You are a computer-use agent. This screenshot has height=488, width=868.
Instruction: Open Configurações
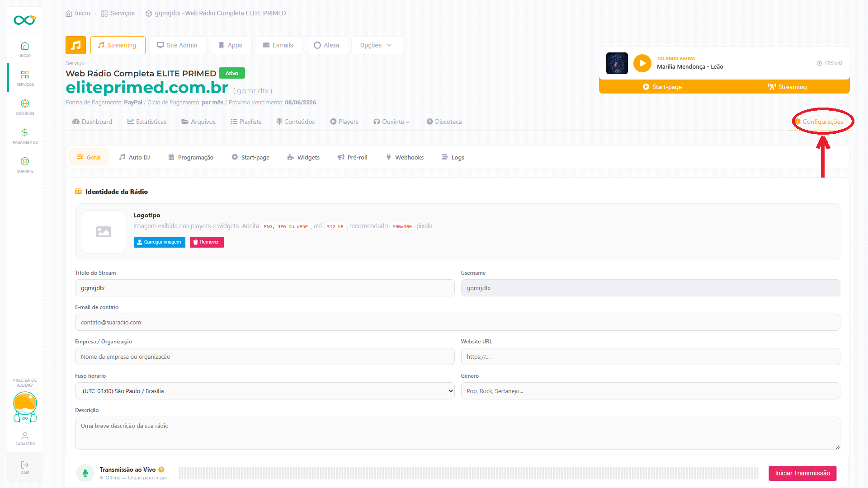819,122
